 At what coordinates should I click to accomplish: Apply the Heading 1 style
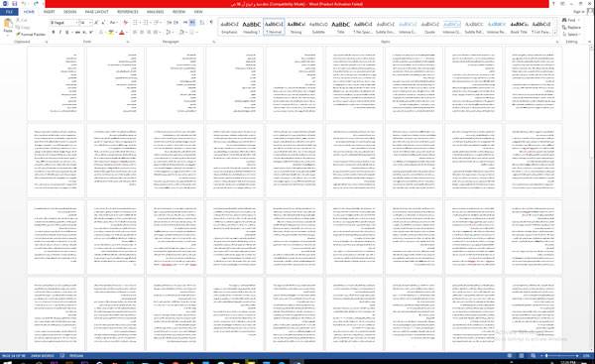coord(251,28)
